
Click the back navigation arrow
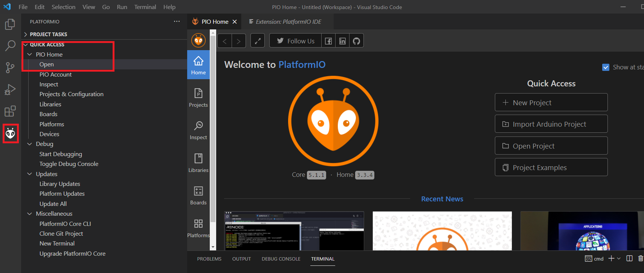224,41
